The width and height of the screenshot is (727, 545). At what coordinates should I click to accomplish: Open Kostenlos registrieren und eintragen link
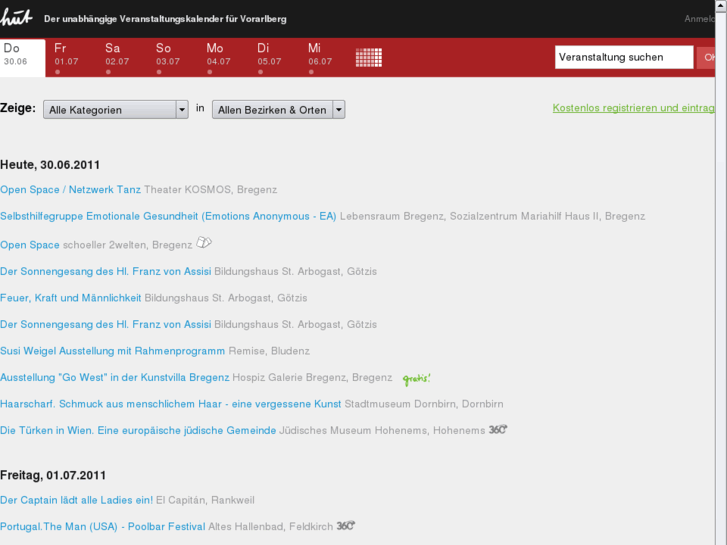coord(633,108)
